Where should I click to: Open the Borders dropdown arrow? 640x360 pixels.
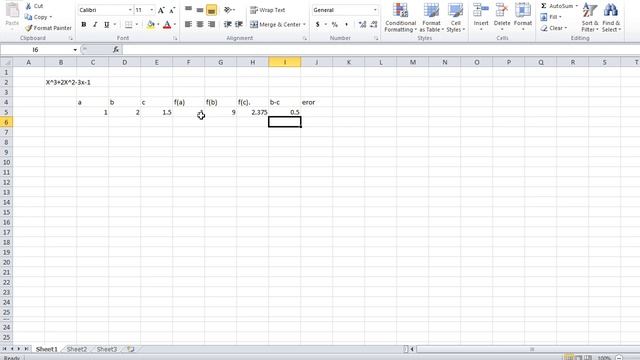137,24
